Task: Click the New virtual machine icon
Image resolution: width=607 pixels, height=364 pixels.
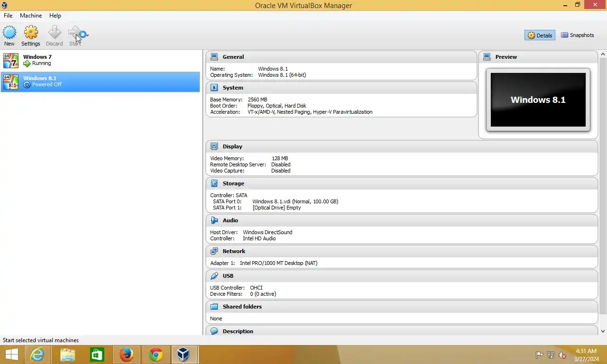Action: point(9,33)
